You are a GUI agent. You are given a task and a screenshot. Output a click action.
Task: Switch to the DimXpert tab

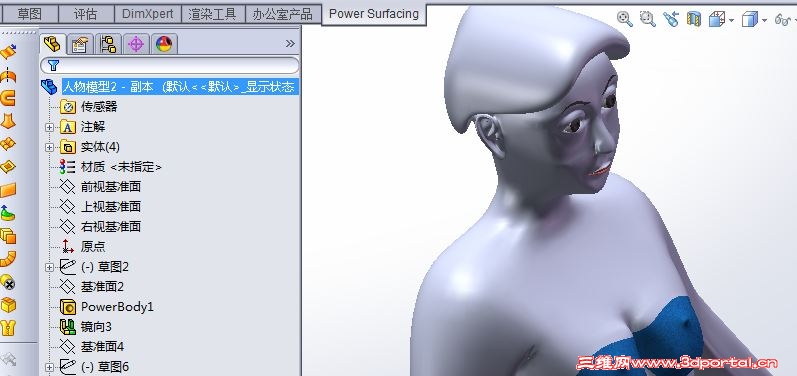coord(147,14)
